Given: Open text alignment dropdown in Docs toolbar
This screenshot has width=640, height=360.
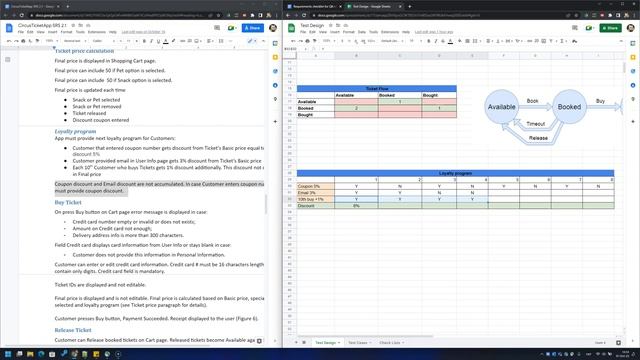Looking at the screenshot, I should click(x=210, y=41).
